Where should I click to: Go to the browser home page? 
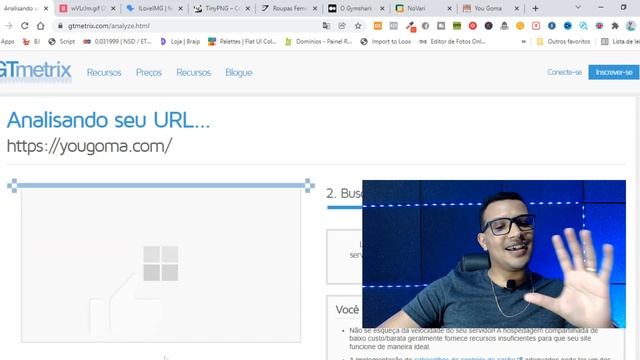tap(40, 26)
